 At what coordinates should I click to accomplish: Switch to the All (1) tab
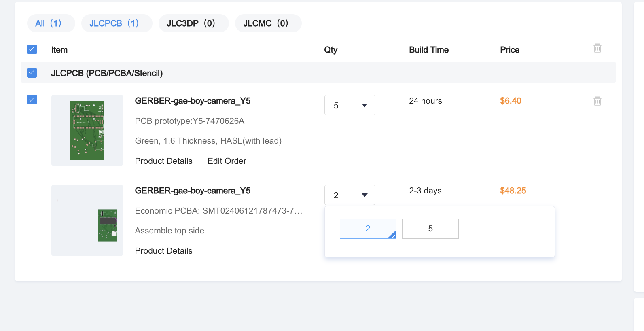pyautogui.click(x=51, y=23)
